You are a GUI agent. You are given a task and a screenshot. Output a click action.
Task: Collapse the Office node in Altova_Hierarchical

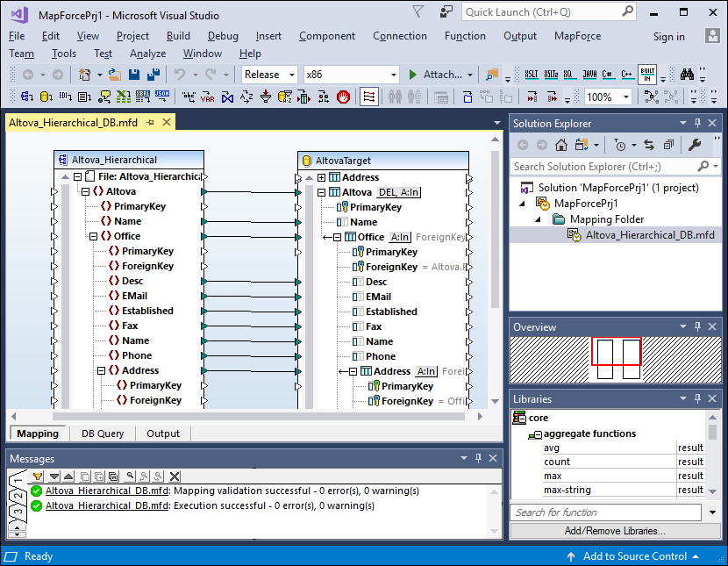pos(93,236)
